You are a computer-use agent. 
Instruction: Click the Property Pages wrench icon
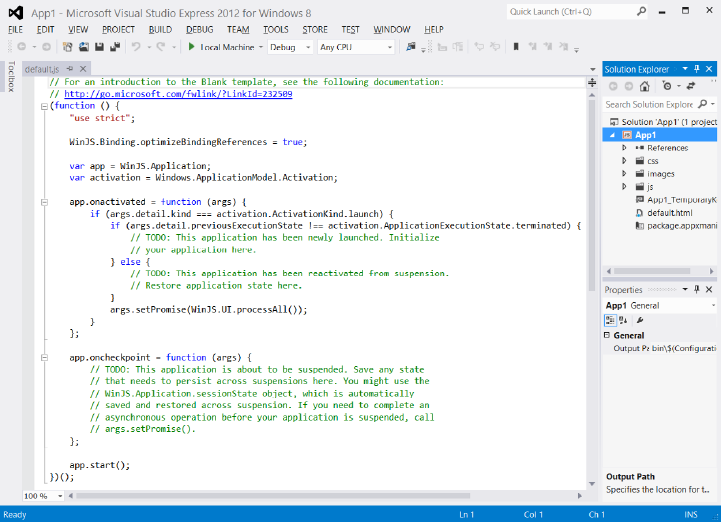[640, 320]
